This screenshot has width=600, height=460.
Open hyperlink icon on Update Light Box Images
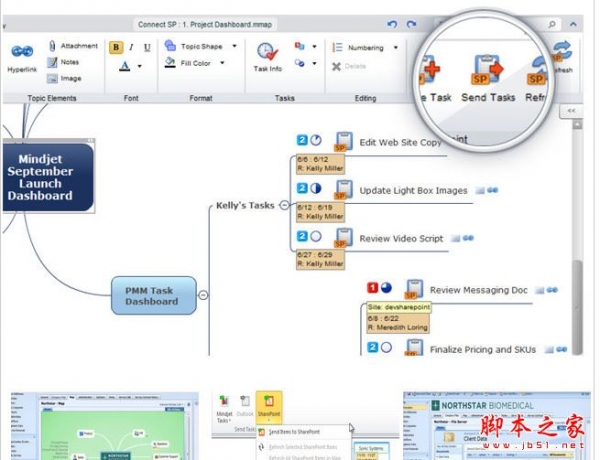(492, 190)
